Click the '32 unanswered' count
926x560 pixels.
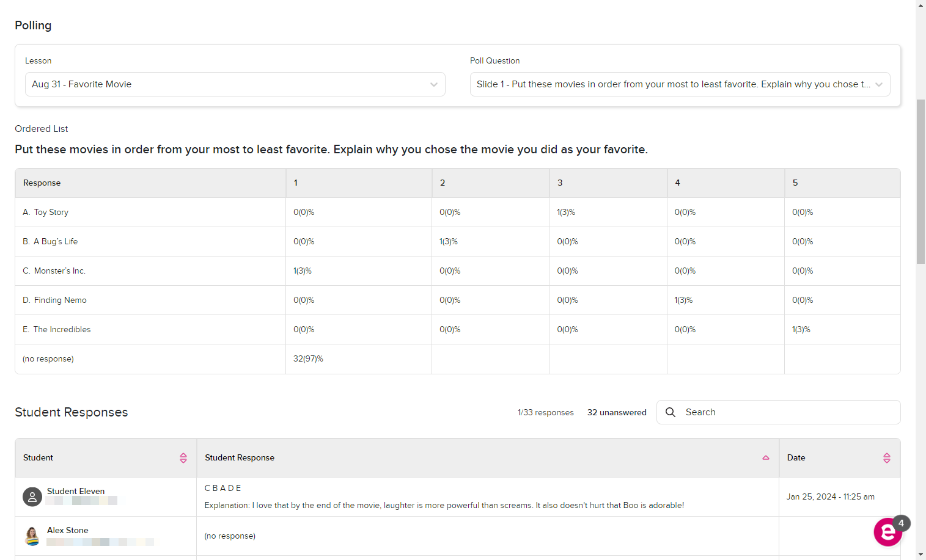(617, 413)
